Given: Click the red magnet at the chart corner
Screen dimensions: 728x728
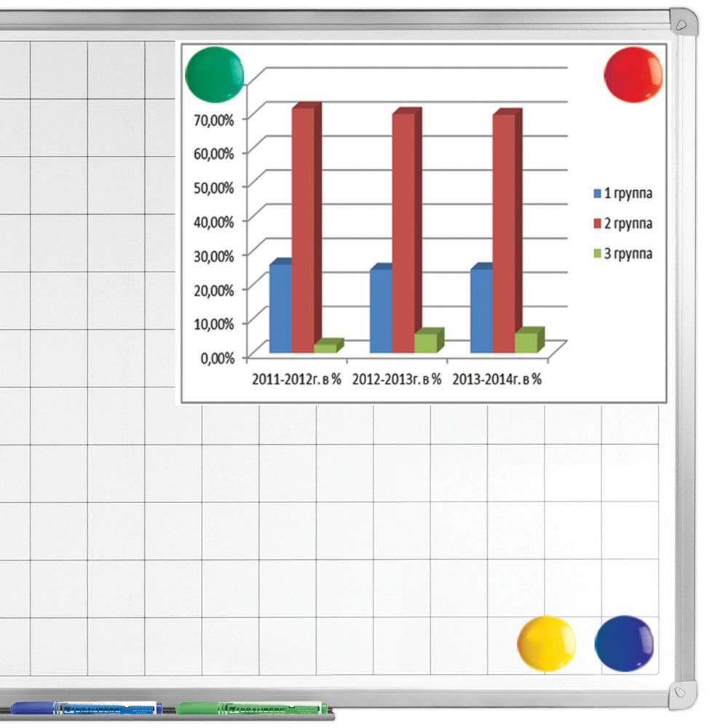Looking at the screenshot, I should (x=633, y=75).
